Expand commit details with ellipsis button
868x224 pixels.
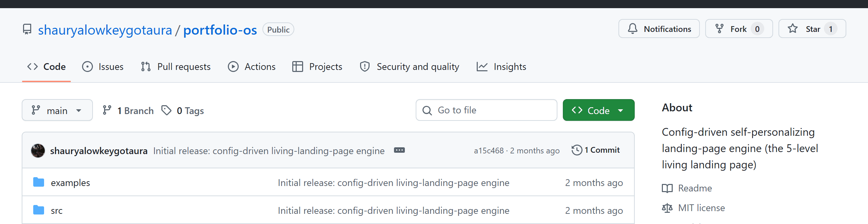pyautogui.click(x=399, y=150)
